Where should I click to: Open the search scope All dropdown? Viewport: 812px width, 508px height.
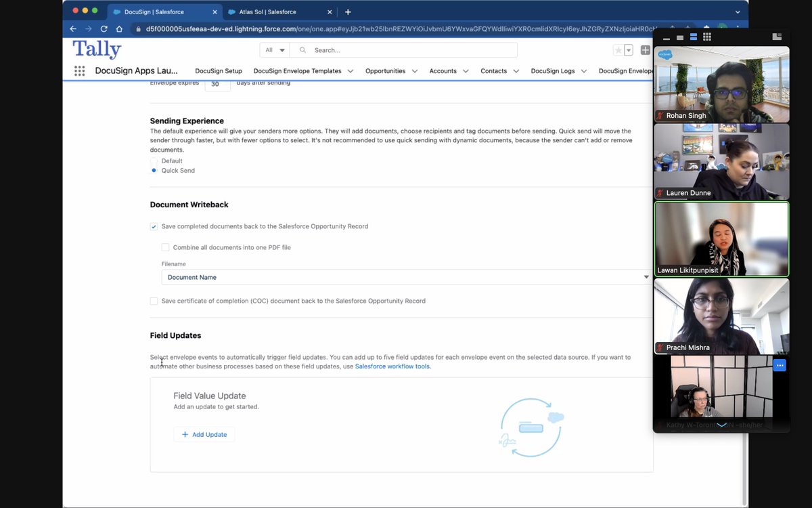(x=275, y=50)
